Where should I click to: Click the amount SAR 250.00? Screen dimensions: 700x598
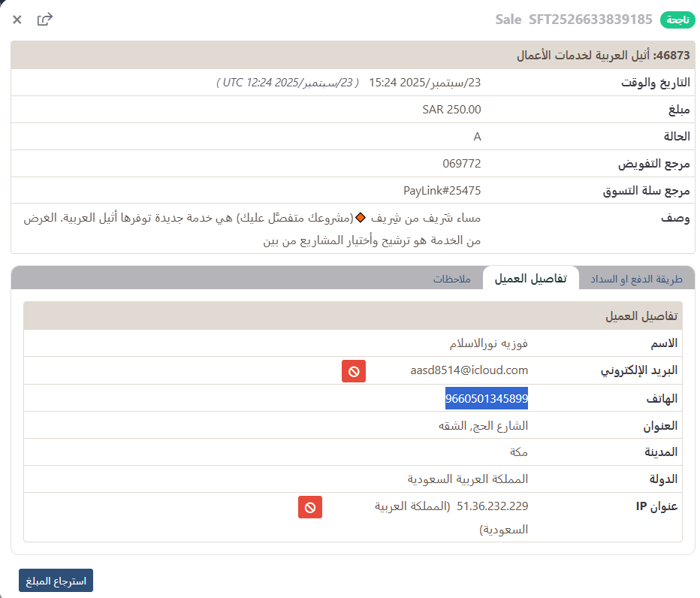(x=451, y=110)
